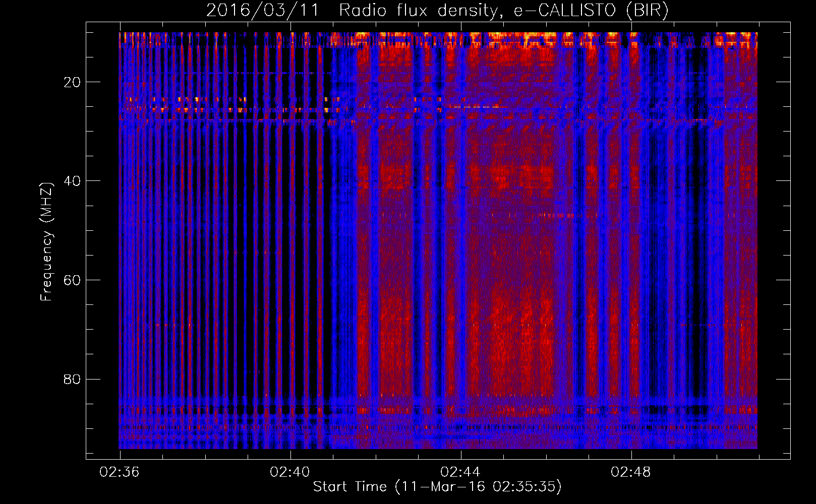
Task: Click the 02:40 time tick label
Action: (x=290, y=472)
